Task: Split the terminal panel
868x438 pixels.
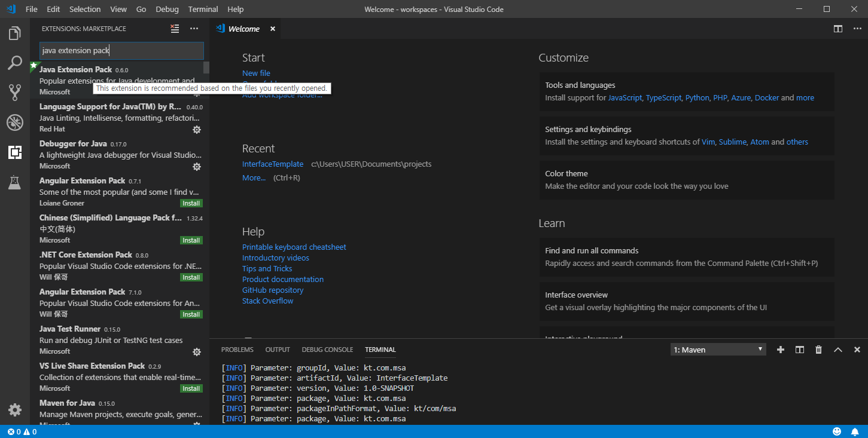Action: pos(799,350)
